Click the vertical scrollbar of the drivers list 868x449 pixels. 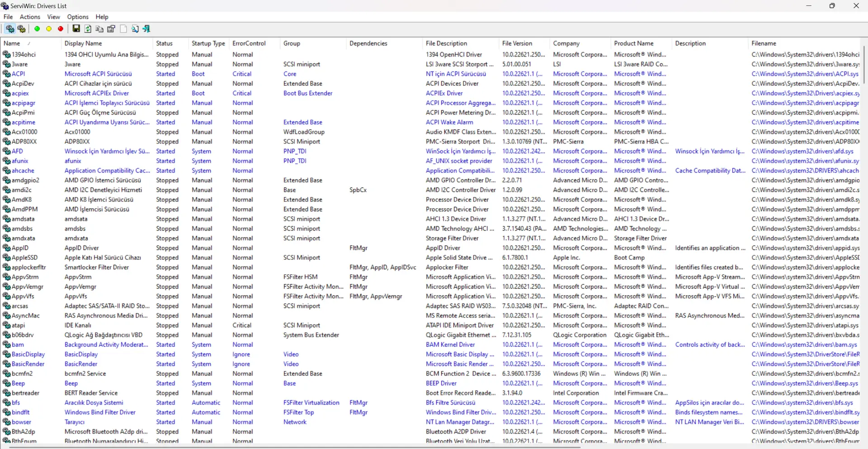(x=864, y=65)
